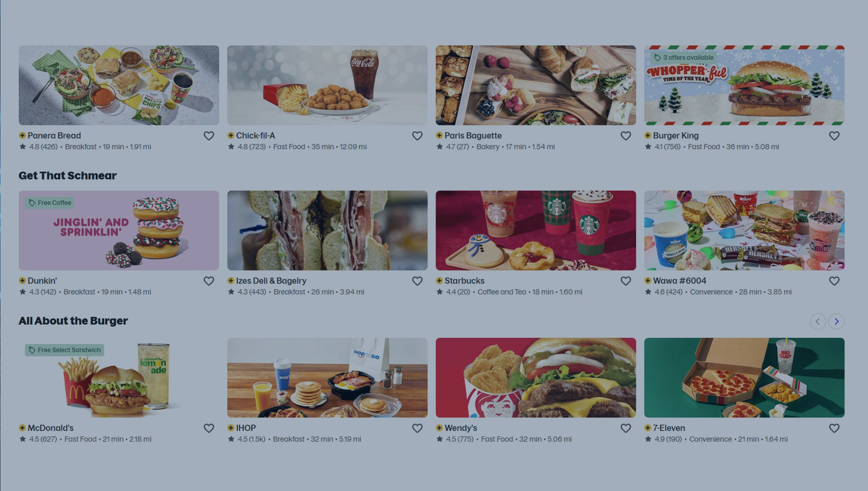Viewport: 868px width, 491px height.
Task: Tap the Starbucks heart icon
Action: pyautogui.click(x=626, y=281)
